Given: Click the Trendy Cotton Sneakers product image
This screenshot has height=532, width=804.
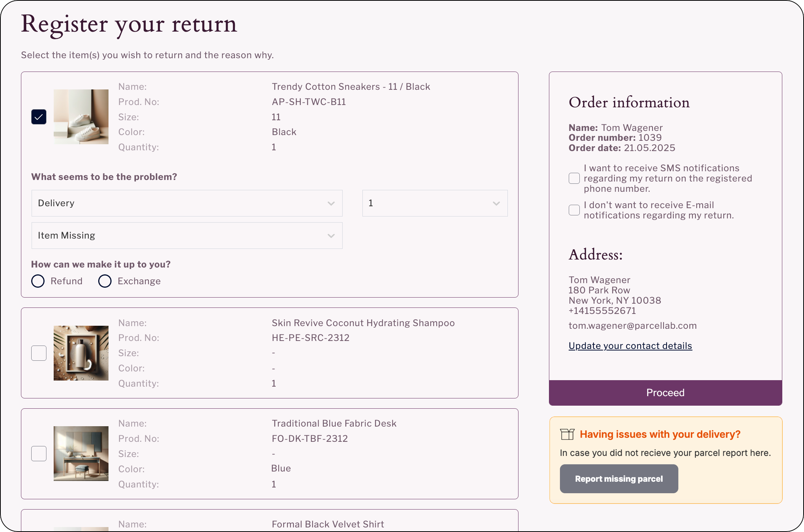Looking at the screenshot, I should coord(81,117).
